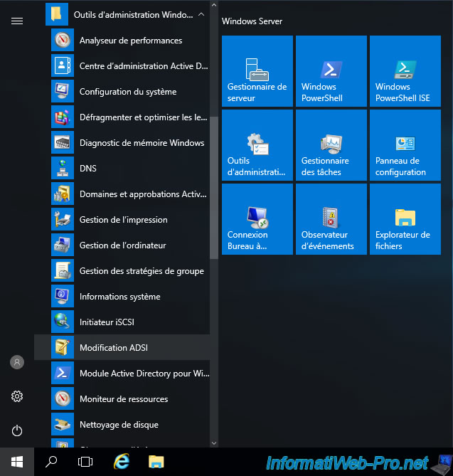The width and height of the screenshot is (453, 476).
Task: Open the Observateur d'événements tile
Action: click(331, 219)
